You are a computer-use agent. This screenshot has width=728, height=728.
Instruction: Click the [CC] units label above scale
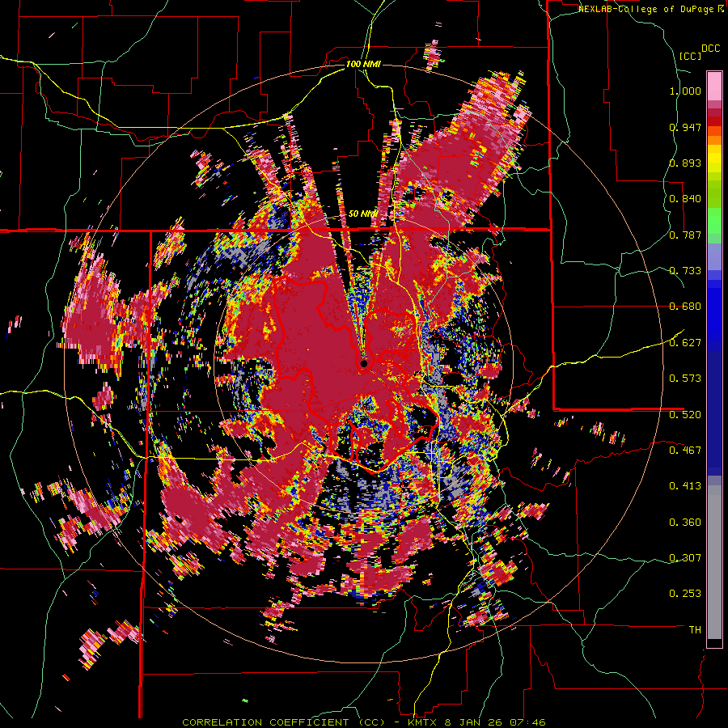[x=691, y=56]
